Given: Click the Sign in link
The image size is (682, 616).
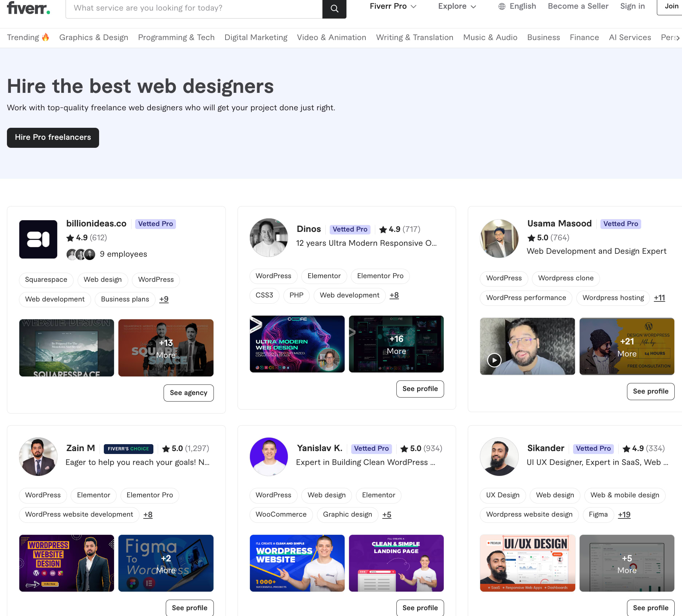Looking at the screenshot, I should pos(632,6).
